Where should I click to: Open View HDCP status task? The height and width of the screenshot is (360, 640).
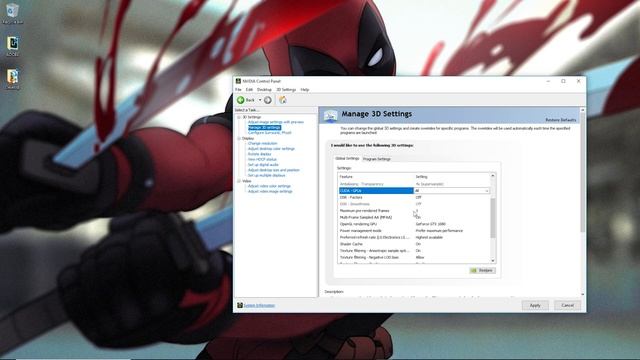point(262,159)
